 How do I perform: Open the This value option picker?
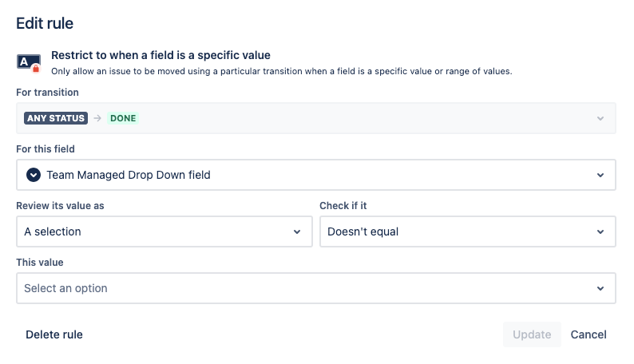tap(315, 288)
